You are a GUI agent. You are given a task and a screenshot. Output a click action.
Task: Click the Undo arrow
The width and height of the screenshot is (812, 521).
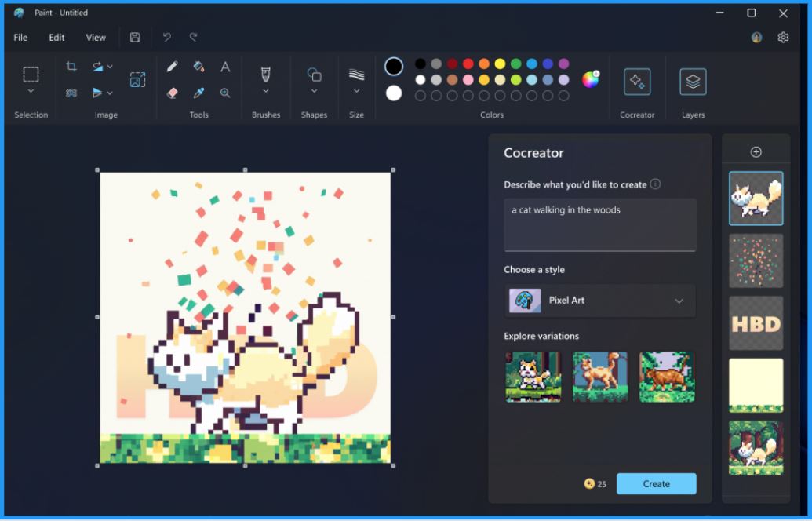pyautogui.click(x=167, y=38)
